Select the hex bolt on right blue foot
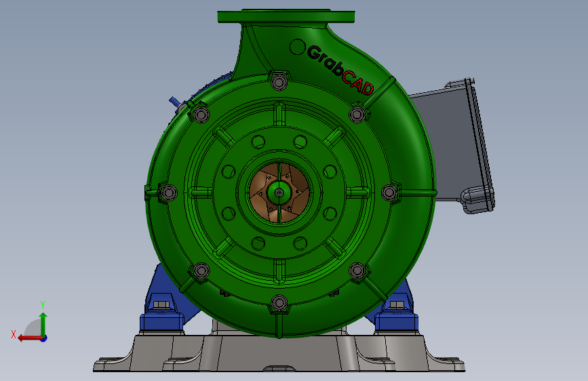 (x=397, y=304)
